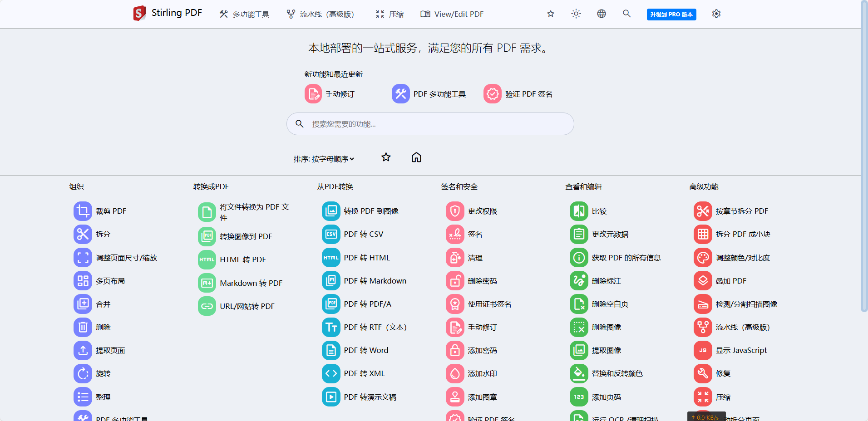Toggle the home view icon beside the star
Viewport: 868px width, 421px height.
(x=416, y=157)
